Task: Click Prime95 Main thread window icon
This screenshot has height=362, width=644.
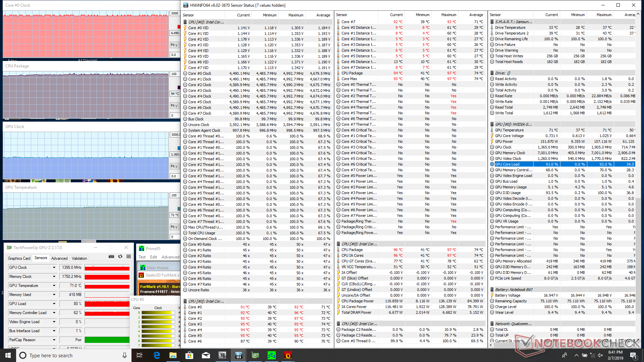Action: point(143,267)
